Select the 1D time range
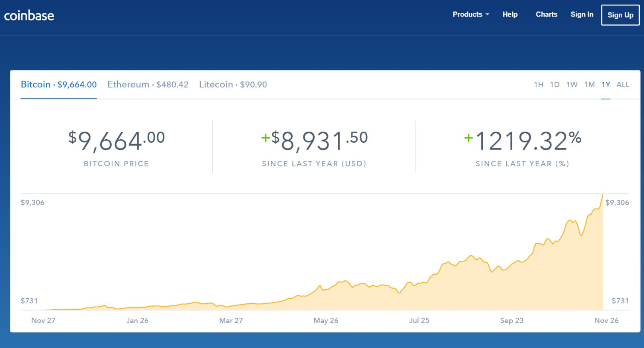Viewport: 644px width, 348px height. (554, 84)
